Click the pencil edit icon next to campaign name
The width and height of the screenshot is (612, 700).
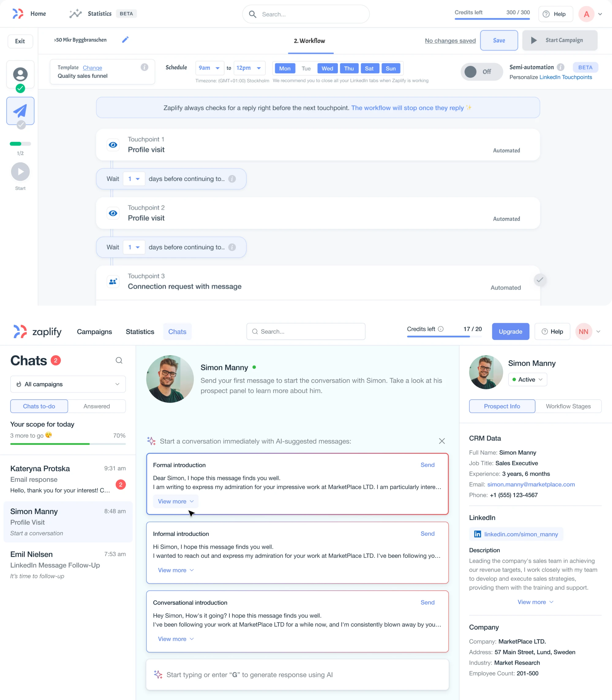125,39
